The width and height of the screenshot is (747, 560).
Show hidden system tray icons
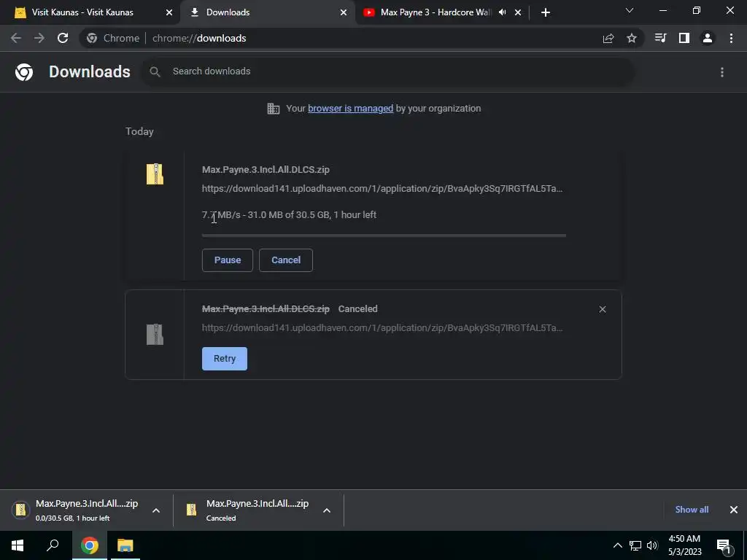tap(617, 545)
